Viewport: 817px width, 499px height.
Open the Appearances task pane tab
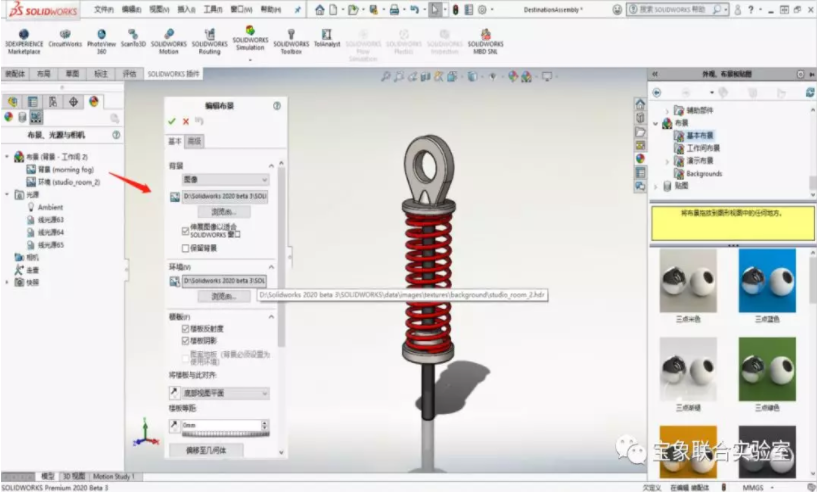tap(640, 158)
